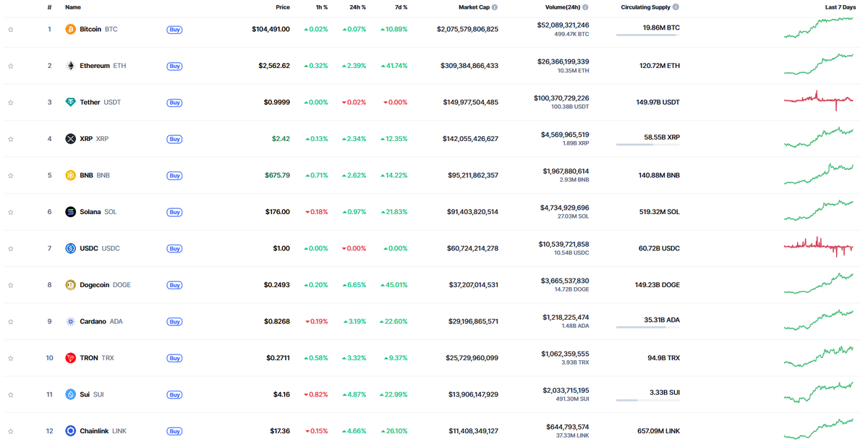
Task: Click Bitcoin's 7-day sparkline chart
Action: coord(819,29)
